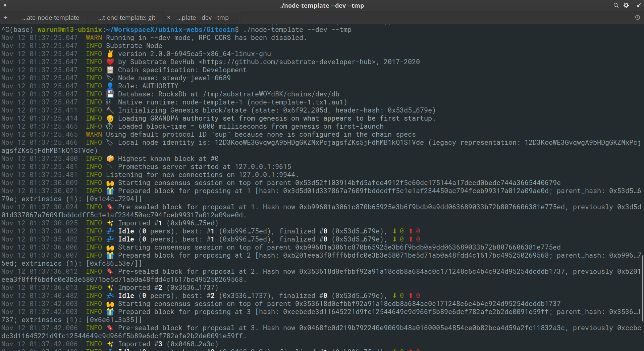Click the label tag emoji by Node name
644x351 pixels.
[x=110, y=78]
